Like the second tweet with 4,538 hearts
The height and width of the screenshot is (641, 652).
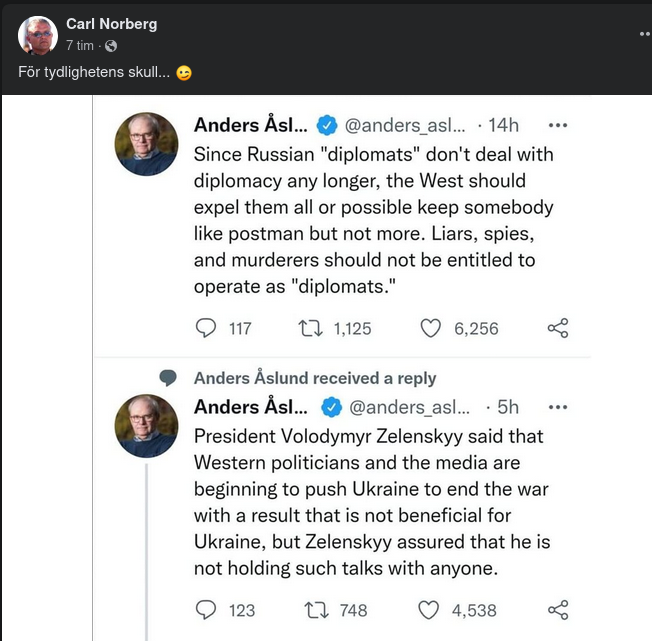point(429,610)
